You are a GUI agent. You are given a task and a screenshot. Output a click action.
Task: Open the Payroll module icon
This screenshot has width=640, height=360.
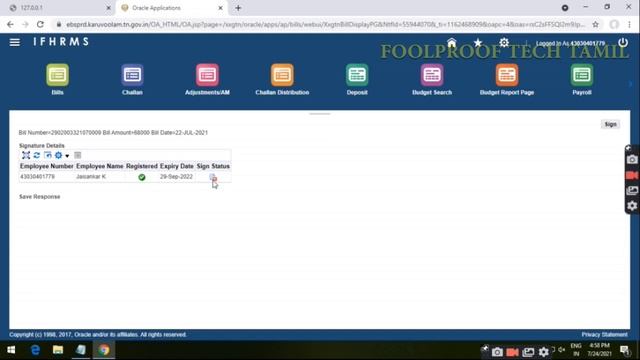(x=582, y=75)
